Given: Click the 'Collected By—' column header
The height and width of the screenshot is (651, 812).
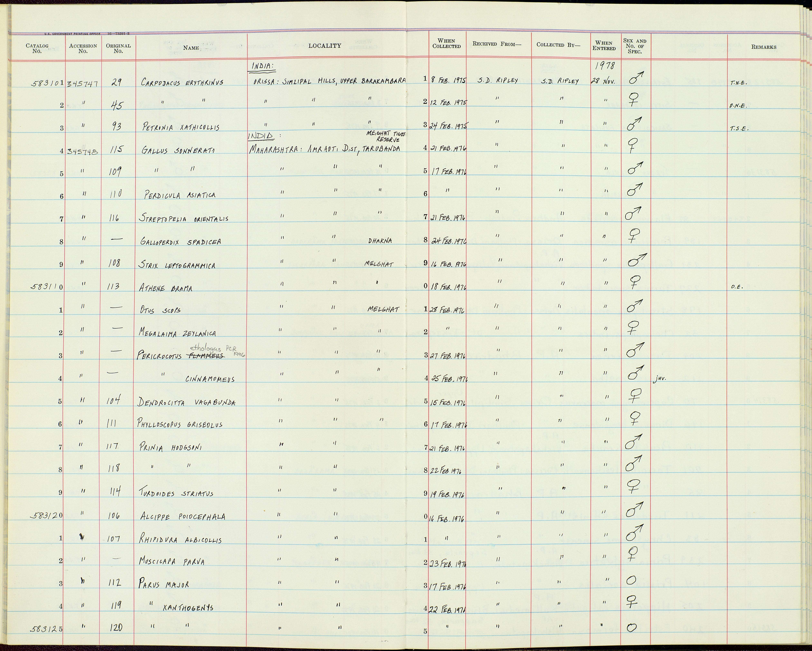Looking at the screenshot, I should click(x=558, y=44).
